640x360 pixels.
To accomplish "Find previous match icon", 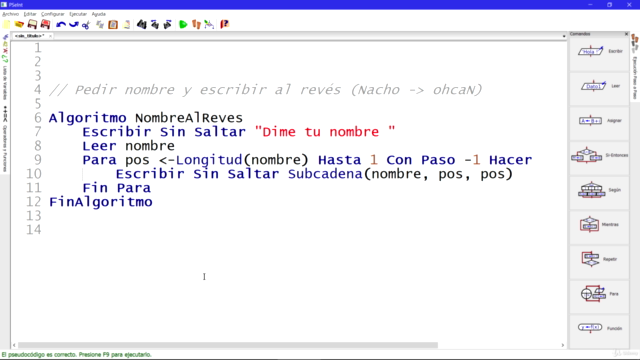I will (155, 24).
